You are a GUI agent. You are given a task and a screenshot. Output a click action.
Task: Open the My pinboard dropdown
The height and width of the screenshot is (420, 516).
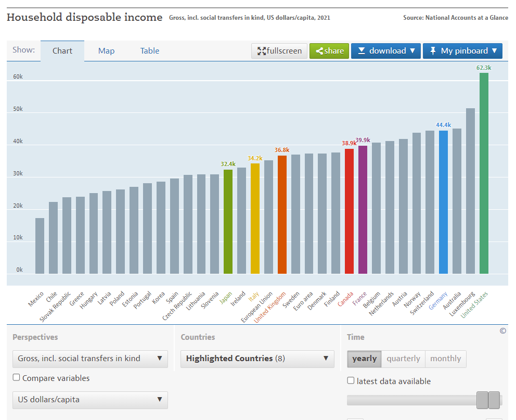(462, 51)
